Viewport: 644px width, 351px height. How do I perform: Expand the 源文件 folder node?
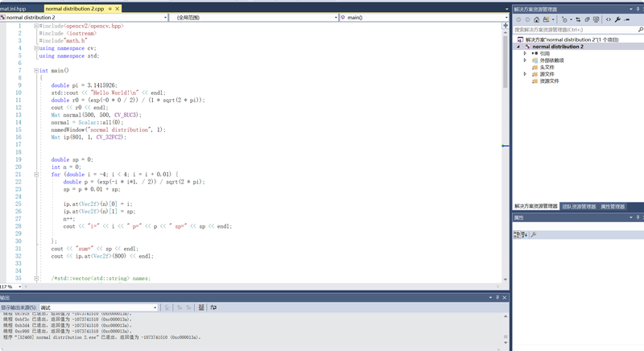click(x=525, y=74)
